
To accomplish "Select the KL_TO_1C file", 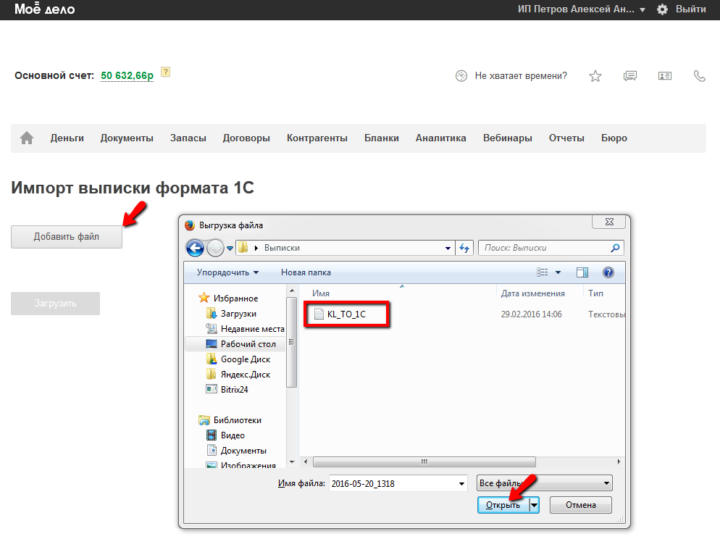I will coord(346,314).
